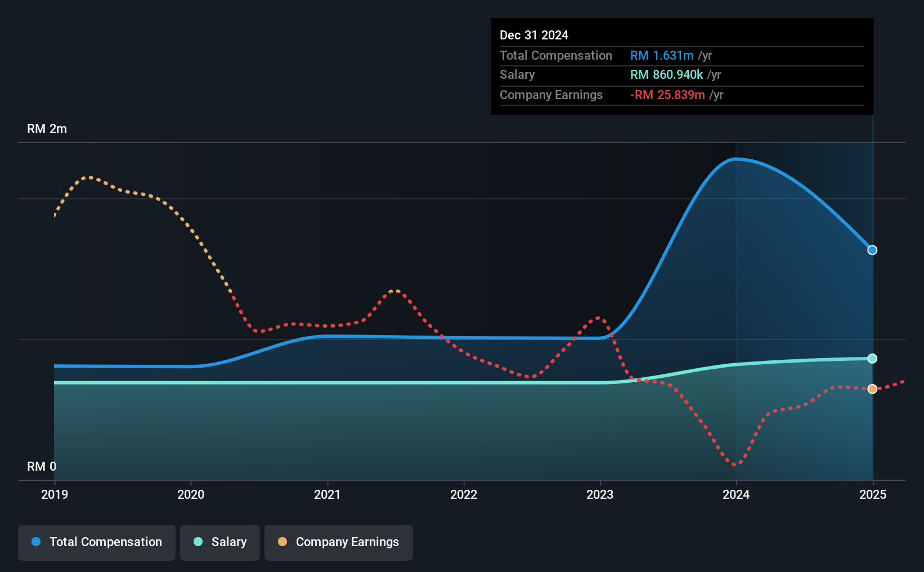The height and width of the screenshot is (572, 924).
Task: Click the 2025 x-axis label
Action: point(873,494)
